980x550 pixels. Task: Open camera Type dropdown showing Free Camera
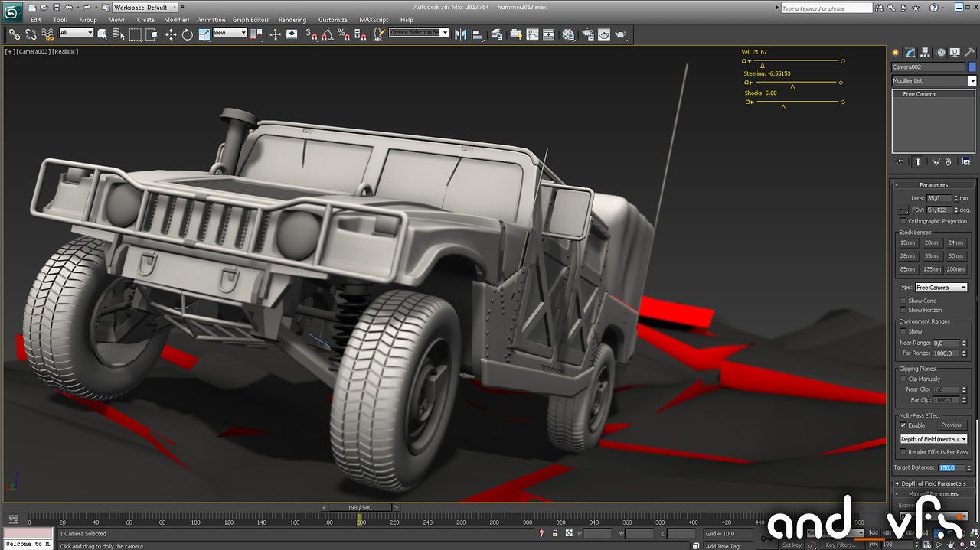(941, 288)
